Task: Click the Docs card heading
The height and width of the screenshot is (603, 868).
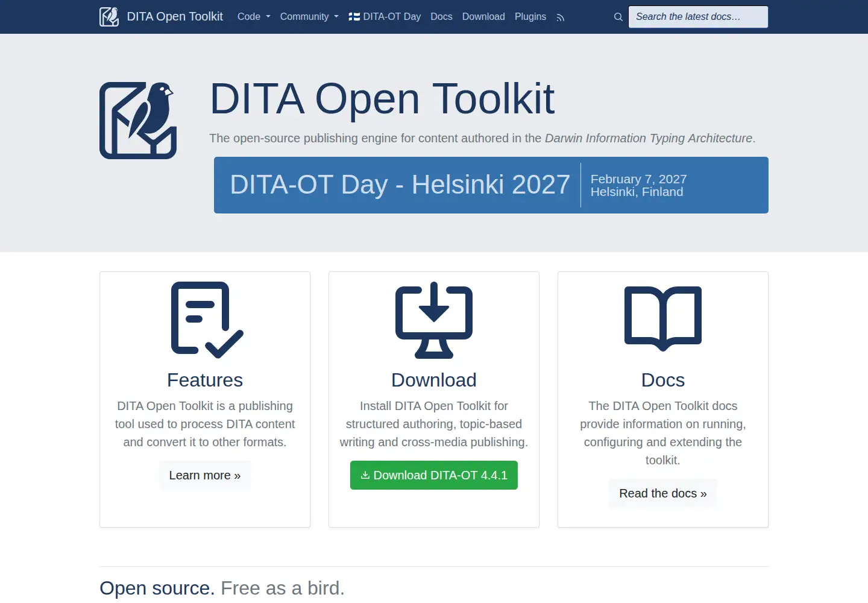Action: tap(663, 380)
